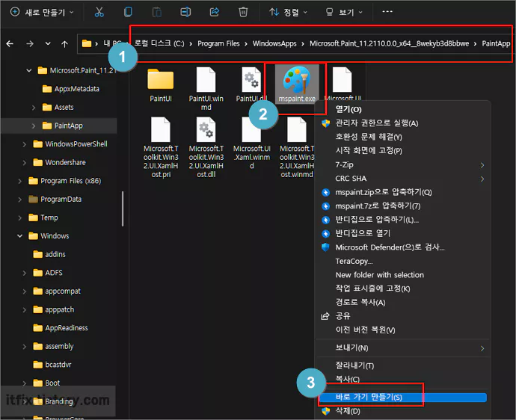The width and height of the screenshot is (516, 420).
Task: Click Microsoft.Paint_11.2110.0.0 breadcrumb in address bar
Action: click(390, 43)
